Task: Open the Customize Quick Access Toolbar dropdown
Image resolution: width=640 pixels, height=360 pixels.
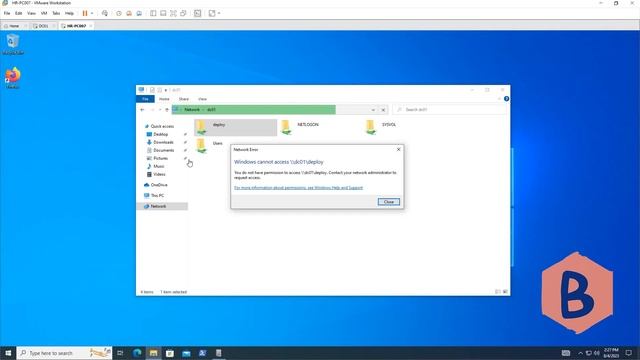Action: (x=166, y=90)
